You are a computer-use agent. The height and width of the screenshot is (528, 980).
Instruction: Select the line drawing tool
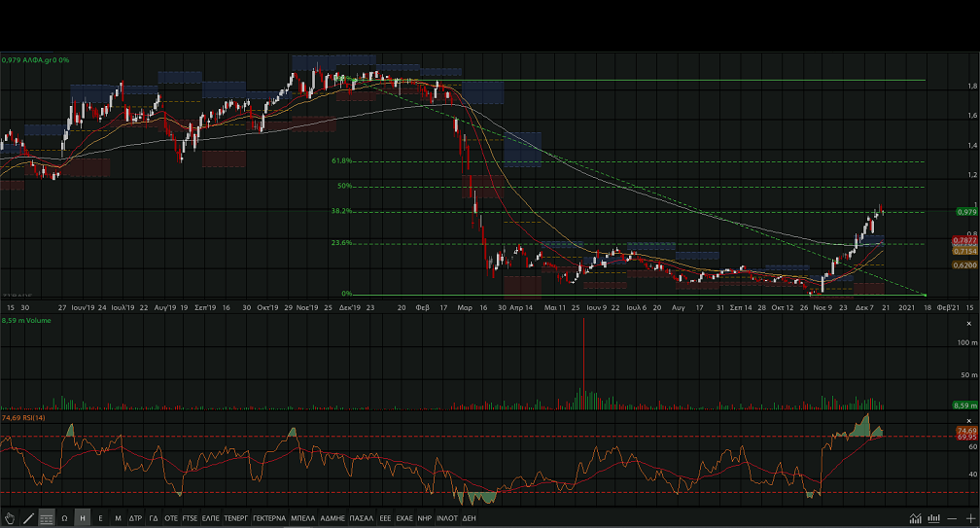28,518
